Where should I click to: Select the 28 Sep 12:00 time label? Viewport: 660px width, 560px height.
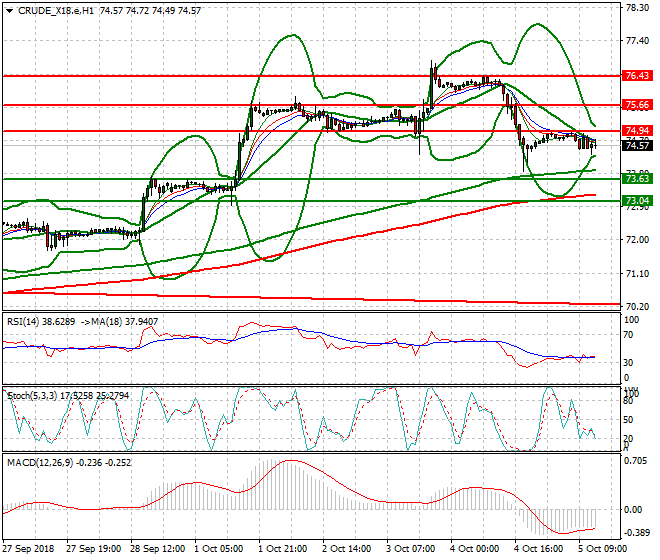(157, 549)
